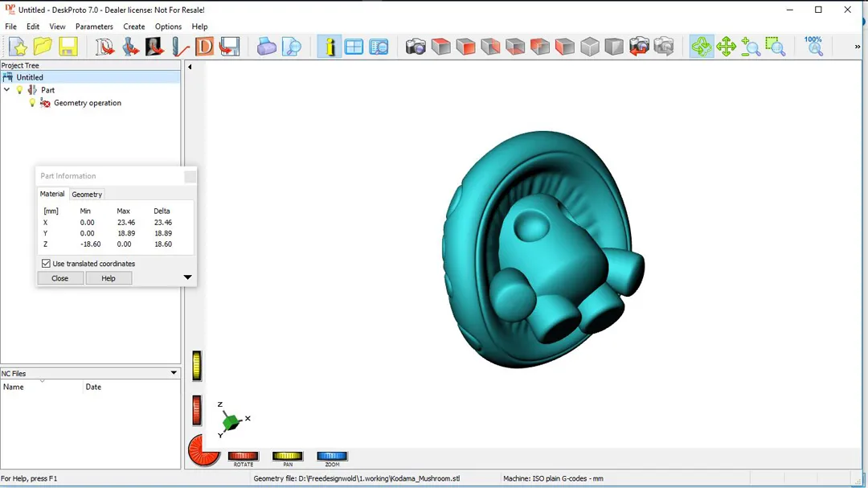This screenshot has width=868, height=488.
Task: Click the four-pane window layout icon
Action: pyautogui.click(x=354, y=47)
